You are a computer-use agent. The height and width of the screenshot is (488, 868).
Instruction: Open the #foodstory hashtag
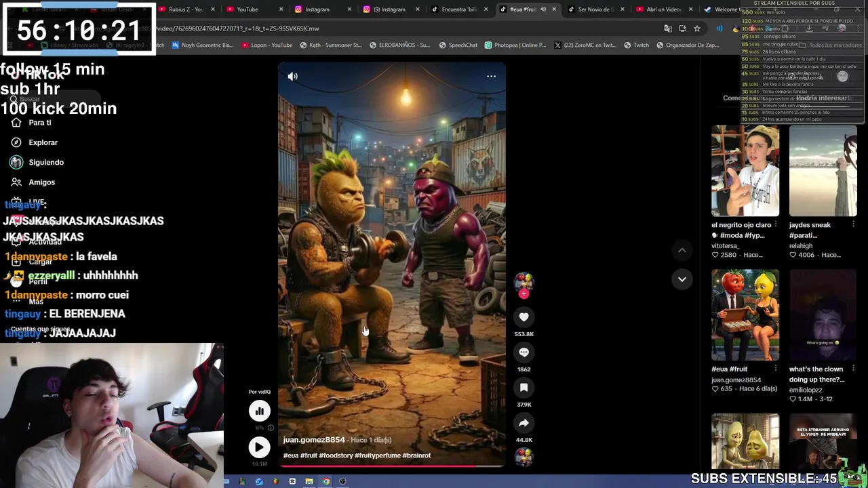(x=336, y=455)
